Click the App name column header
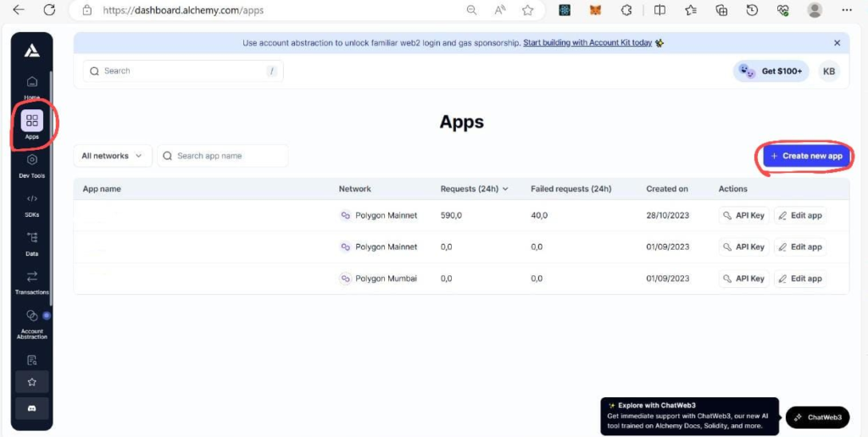Viewport: 868px width, 437px height. (x=102, y=189)
